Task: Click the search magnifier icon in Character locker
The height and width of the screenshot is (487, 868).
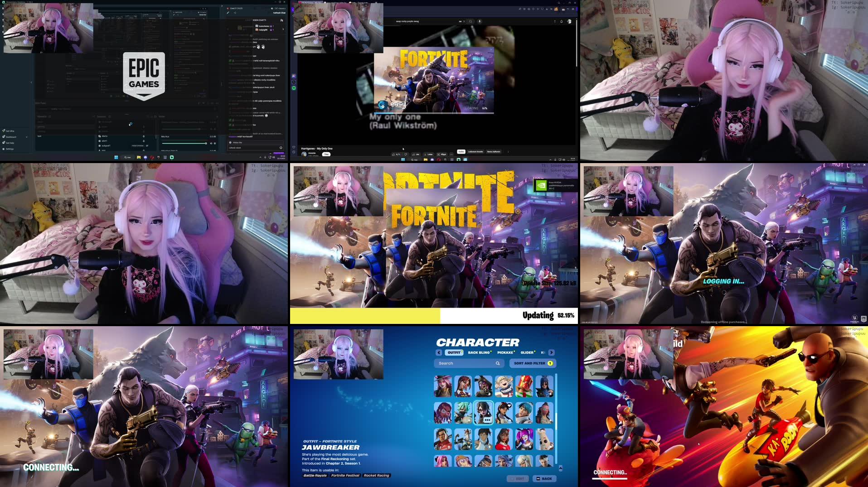Action: 498,363
